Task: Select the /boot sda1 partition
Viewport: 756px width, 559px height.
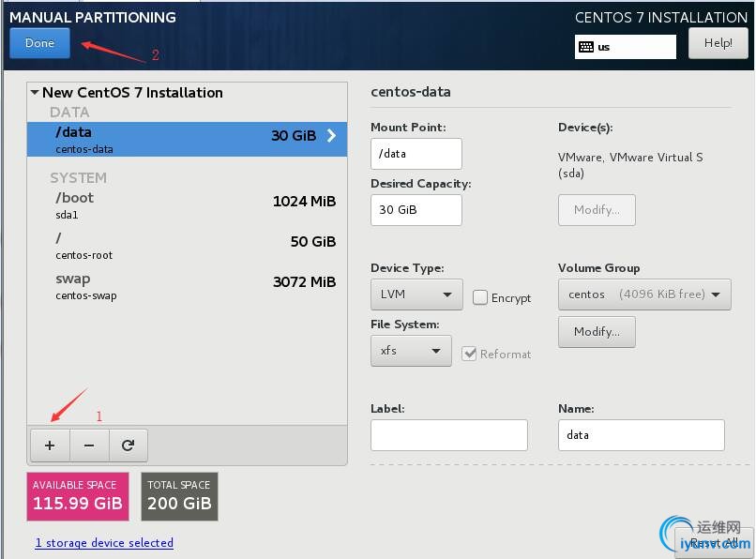Action: (x=187, y=205)
